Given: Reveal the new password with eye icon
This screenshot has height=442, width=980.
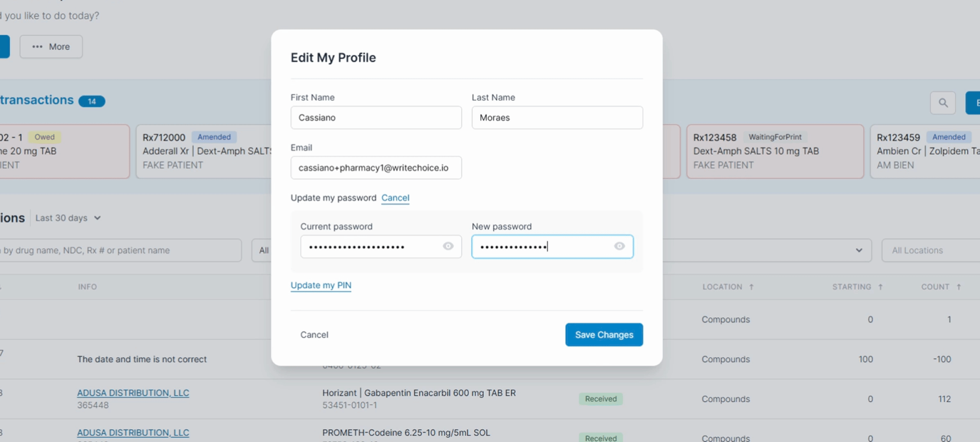Looking at the screenshot, I should 619,246.
